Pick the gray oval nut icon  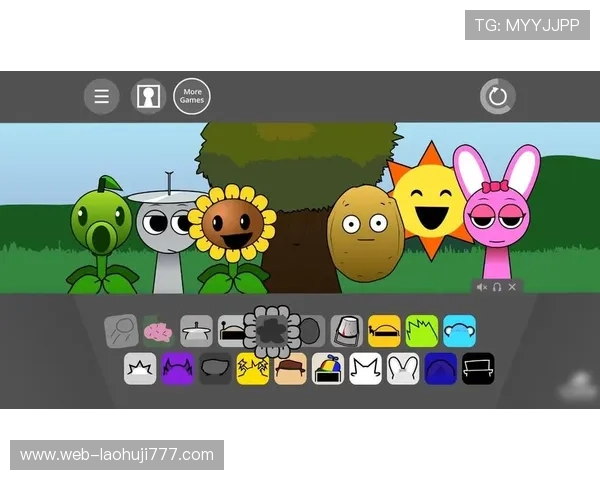pos(312,331)
